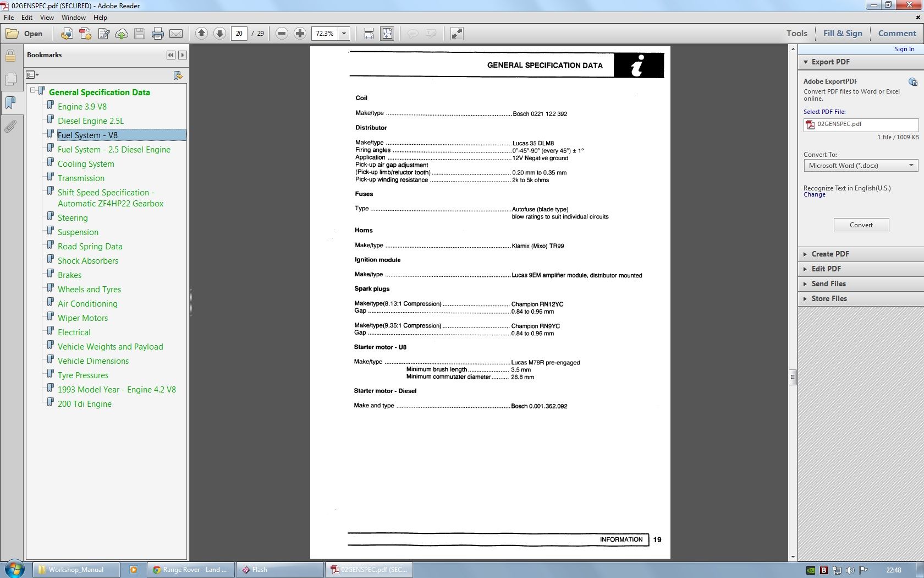The height and width of the screenshot is (578, 924).
Task: Click the document vertical scrollbar thumb
Action: [x=793, y=378]
